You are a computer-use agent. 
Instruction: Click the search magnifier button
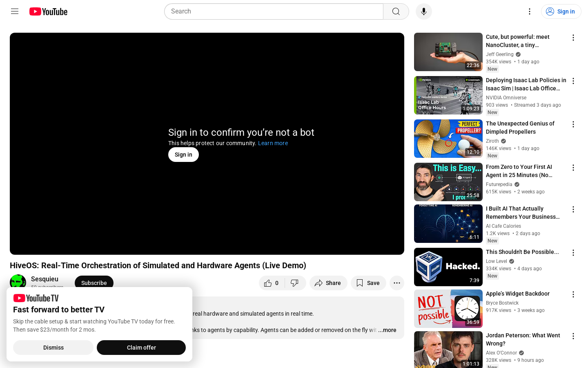[396, 11]
